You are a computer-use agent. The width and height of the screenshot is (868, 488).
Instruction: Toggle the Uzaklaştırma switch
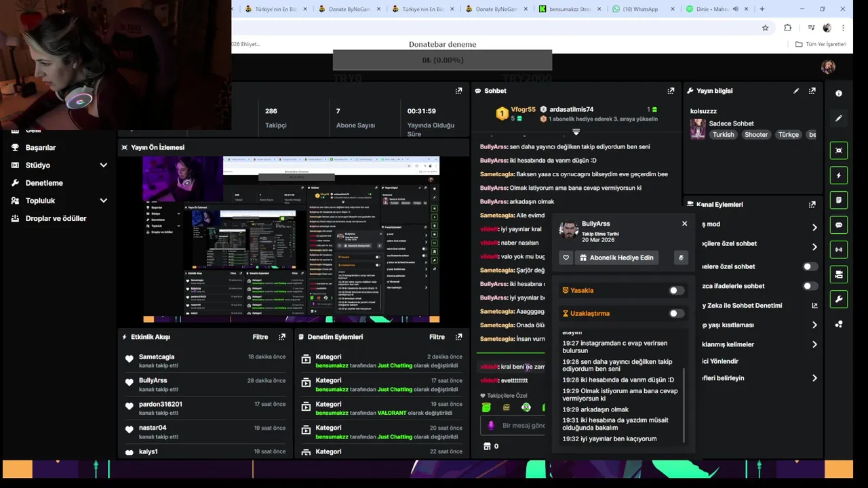click(675, 313)
